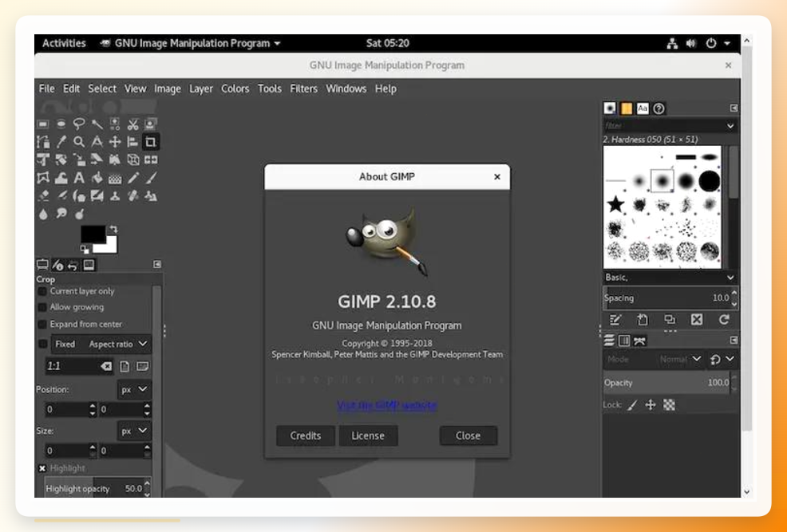Screen dimensions: 787x532
Task: Enable the Current layer only checkbox
Action: tap(42, 291)
